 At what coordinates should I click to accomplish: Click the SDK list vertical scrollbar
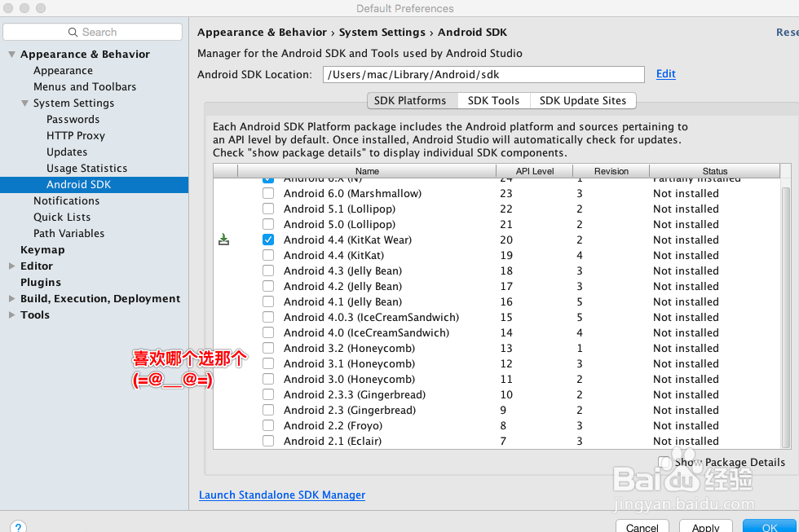pyautogui.click(x=786, y=318)
